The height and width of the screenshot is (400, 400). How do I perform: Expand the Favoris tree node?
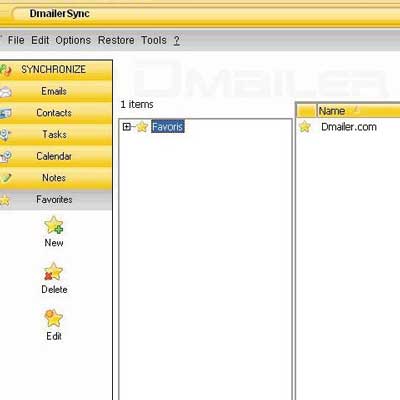(127, 127)
